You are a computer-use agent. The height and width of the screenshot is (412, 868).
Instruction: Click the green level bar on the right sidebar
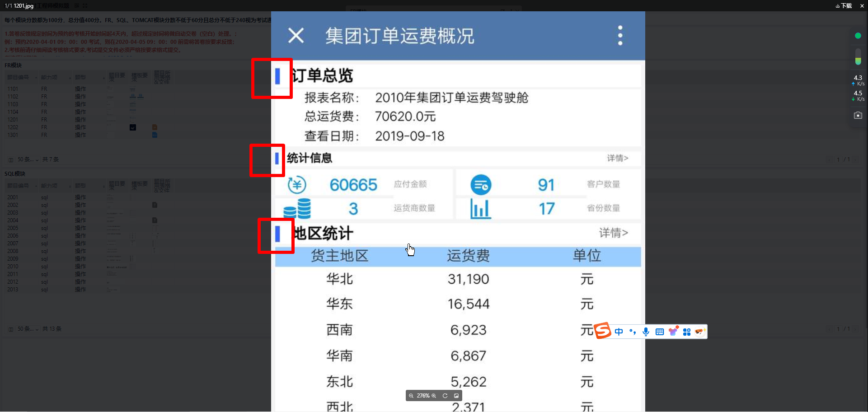858,57
